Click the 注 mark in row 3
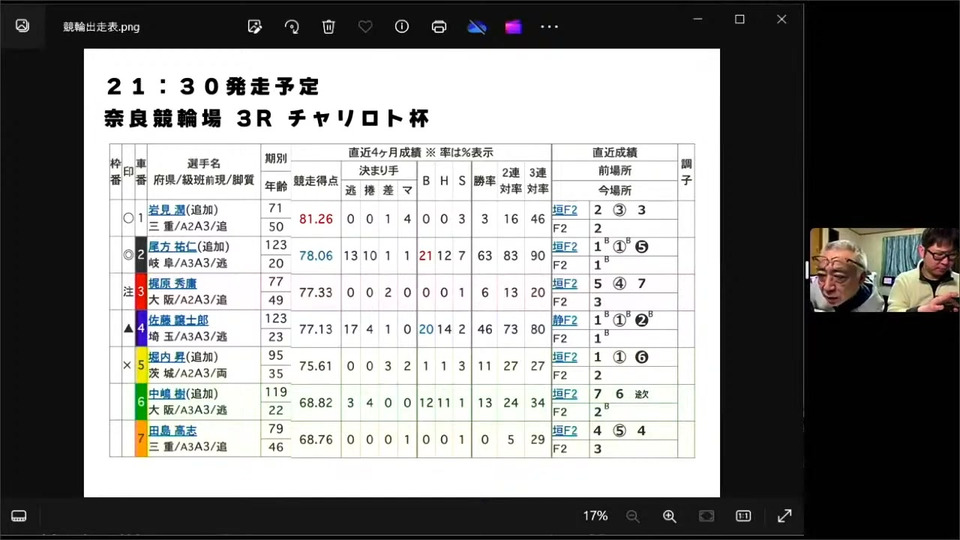The image size is (960, 540). [128, 291]
